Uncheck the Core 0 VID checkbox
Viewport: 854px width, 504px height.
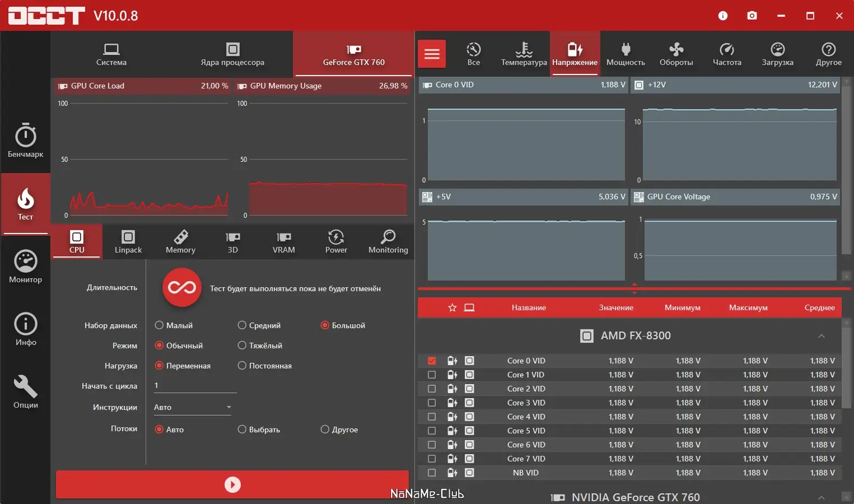pos(432,361)
